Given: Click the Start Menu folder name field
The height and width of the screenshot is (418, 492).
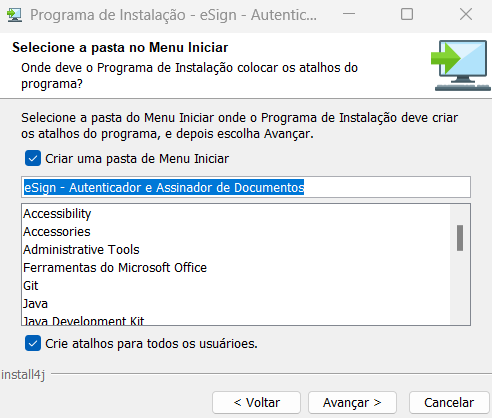Looking at the screenshot, I should (246, 187).
